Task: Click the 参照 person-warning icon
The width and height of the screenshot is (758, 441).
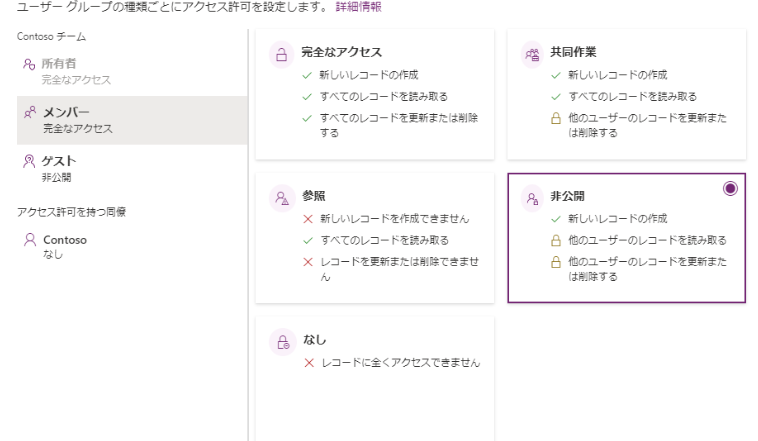Action: click(x=282, y=198)
